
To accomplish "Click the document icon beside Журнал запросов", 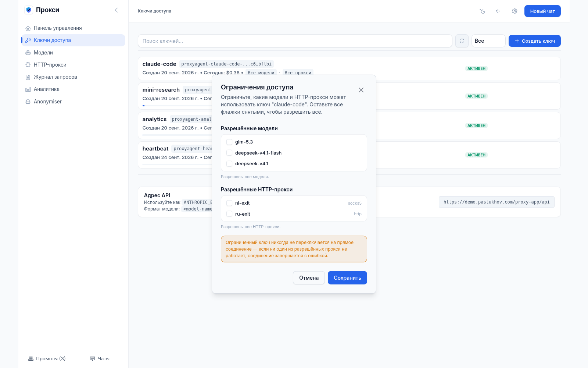I will [x=28, y=77].
